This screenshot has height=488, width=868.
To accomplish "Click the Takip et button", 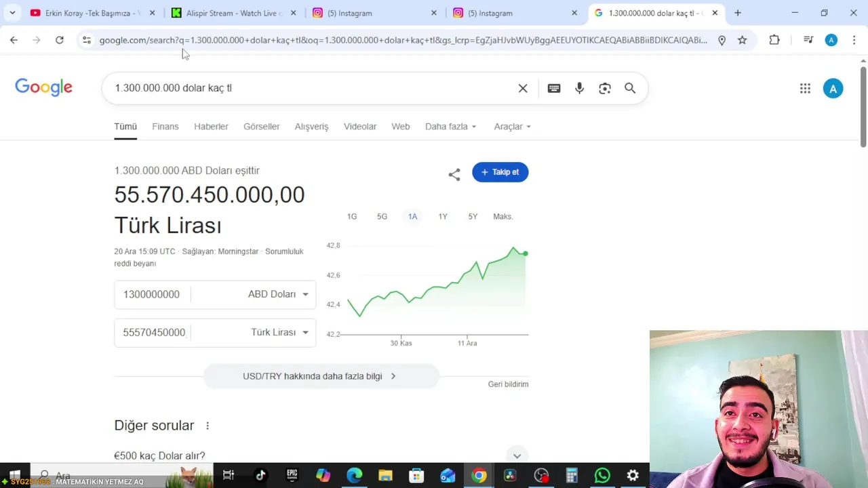I will (500, 172).
